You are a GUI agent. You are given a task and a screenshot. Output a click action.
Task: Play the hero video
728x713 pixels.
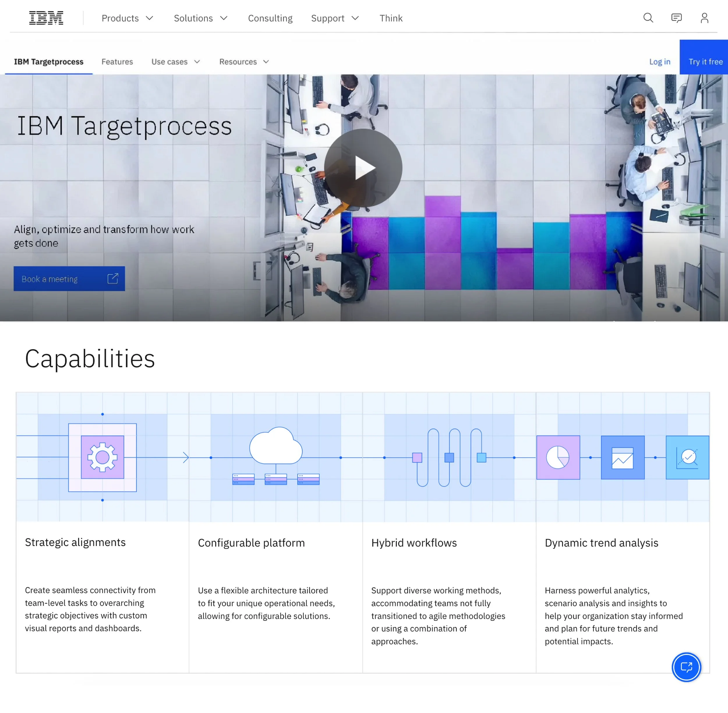(363, 168)
